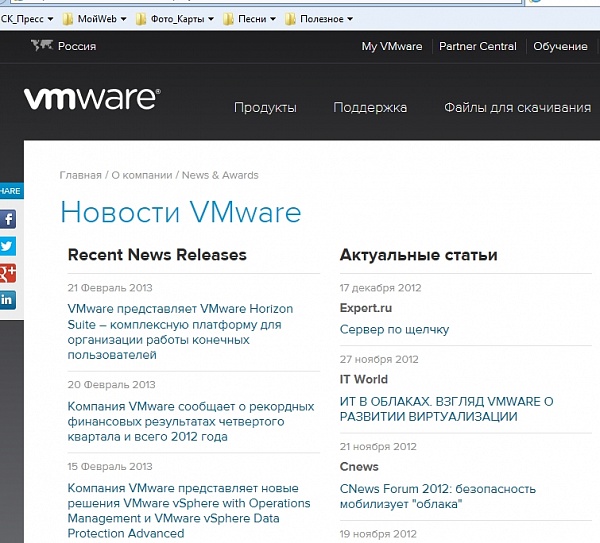
Task: Go to News & Awards breadcrumb
Action: 220,175
